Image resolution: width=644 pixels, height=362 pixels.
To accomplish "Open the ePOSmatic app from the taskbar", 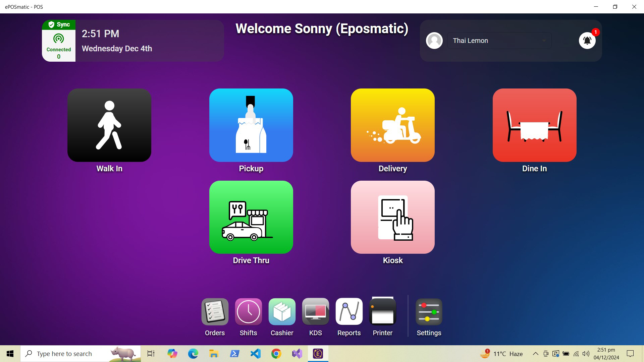I will (x=318, y=353).
